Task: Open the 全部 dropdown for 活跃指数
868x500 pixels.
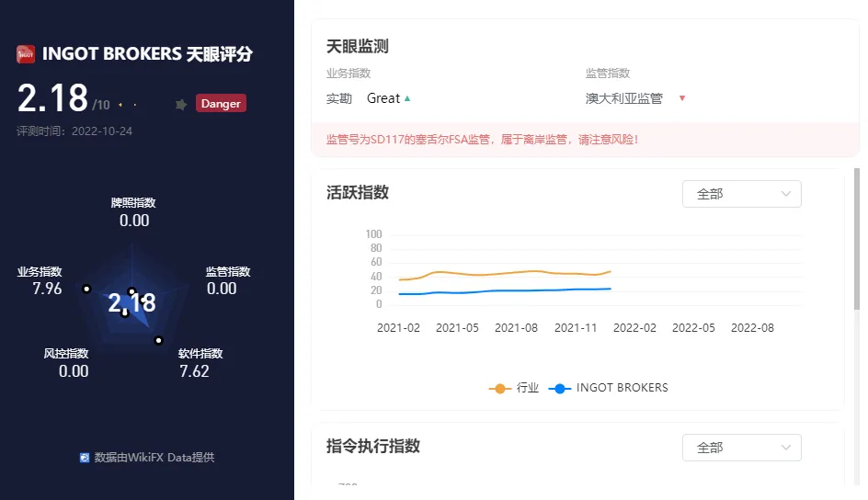Action: (x=742, y=194)
